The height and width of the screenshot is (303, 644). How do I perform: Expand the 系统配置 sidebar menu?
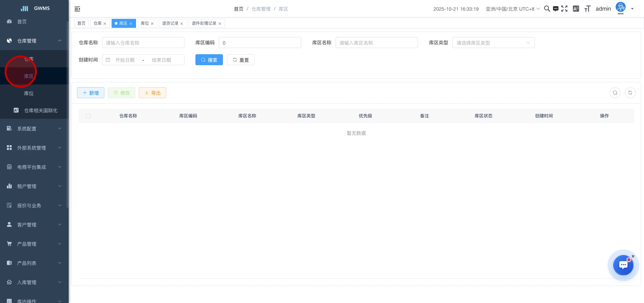[x=34, y=129]
